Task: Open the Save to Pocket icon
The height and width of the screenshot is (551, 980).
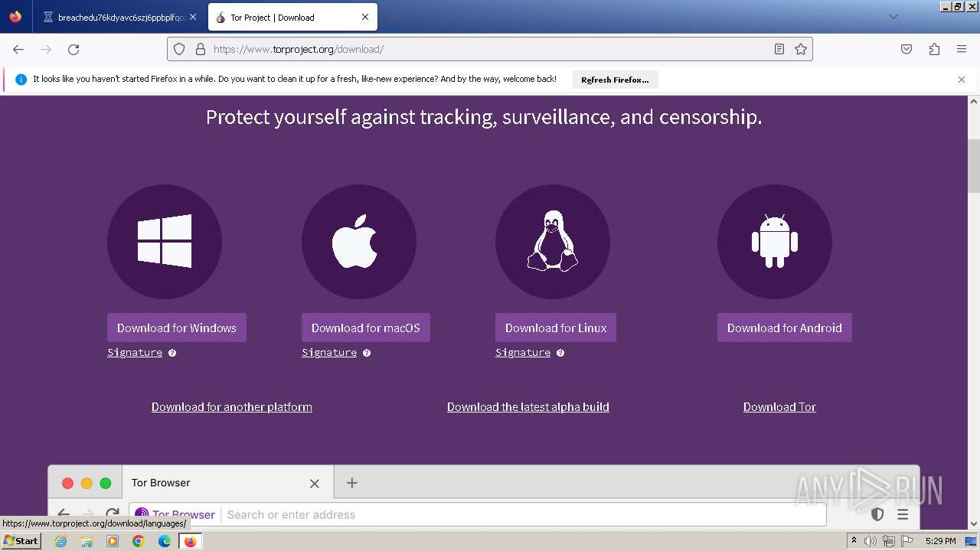Action: (x=906, y=49)
